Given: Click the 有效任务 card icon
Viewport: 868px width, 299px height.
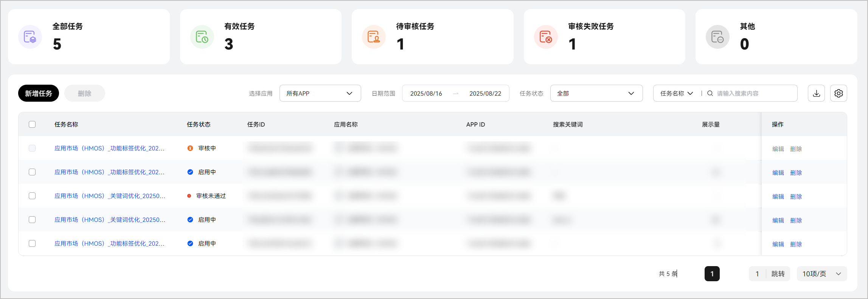Looking at the screenshot, I should point(202,37).
